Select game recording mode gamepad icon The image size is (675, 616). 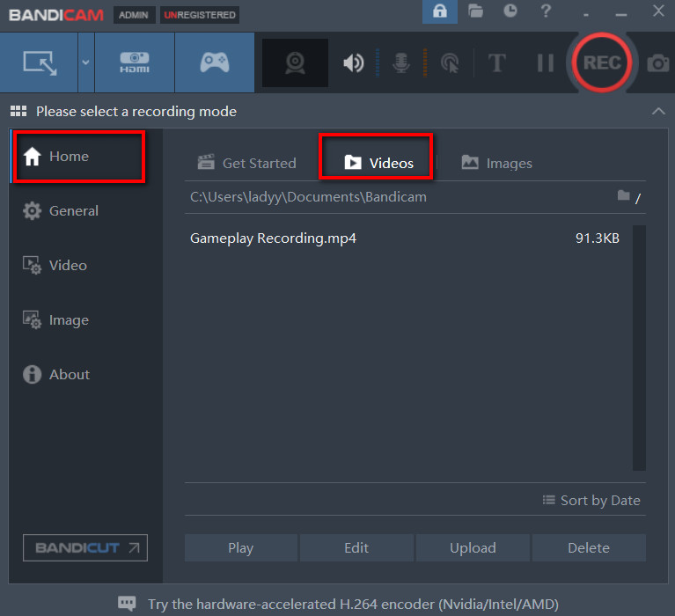pos(215,62)
